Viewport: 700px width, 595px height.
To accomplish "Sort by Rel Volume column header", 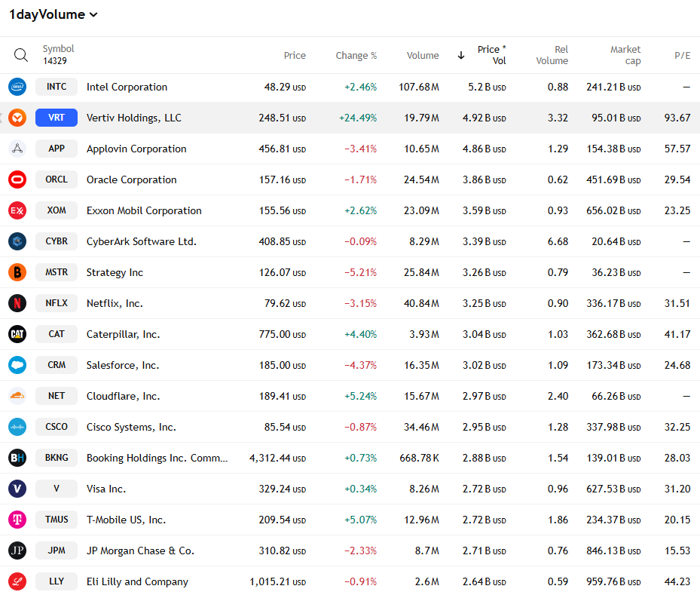I will [x=552, y=55].
